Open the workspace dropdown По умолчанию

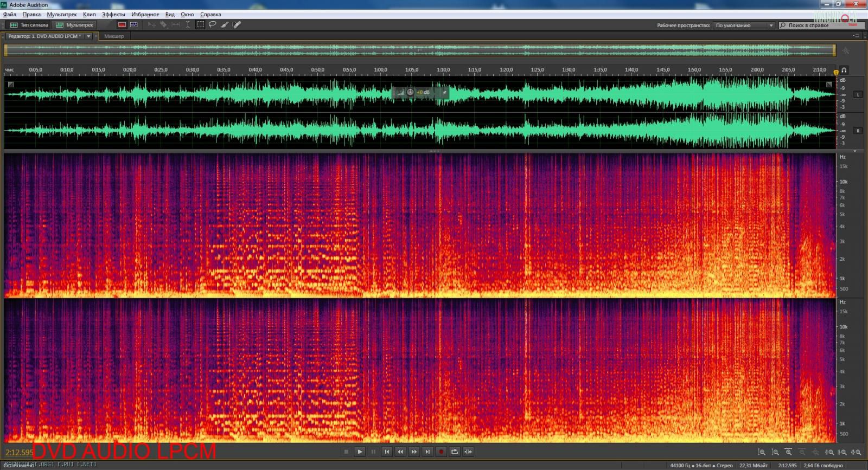tap(744, 25)
